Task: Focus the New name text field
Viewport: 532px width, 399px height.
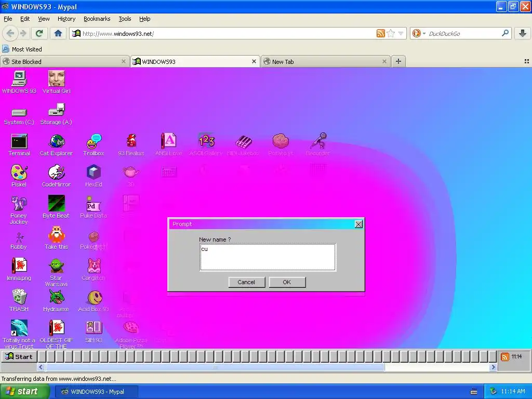Action: coord(268,257)
